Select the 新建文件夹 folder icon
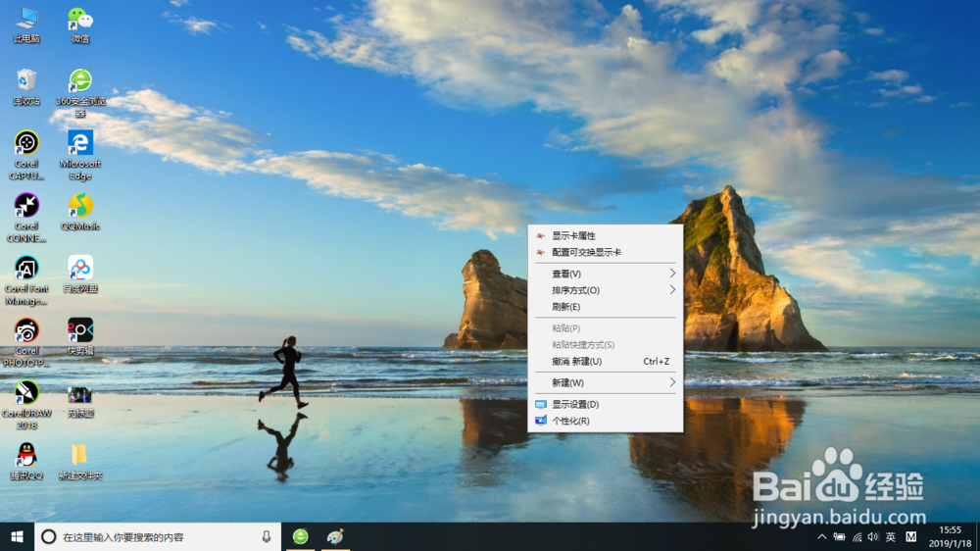Image resolution: width=980 pixels, height=551 pixels. [80, 462]
